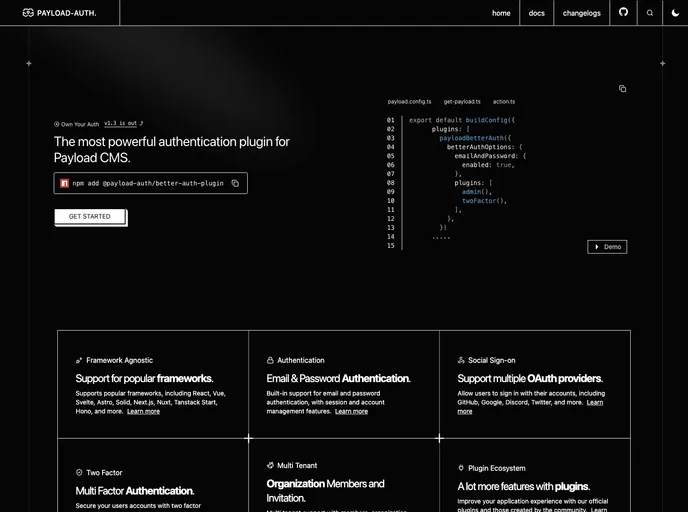
Task: Click the Authentication lock icon
Action: [270, 360]
